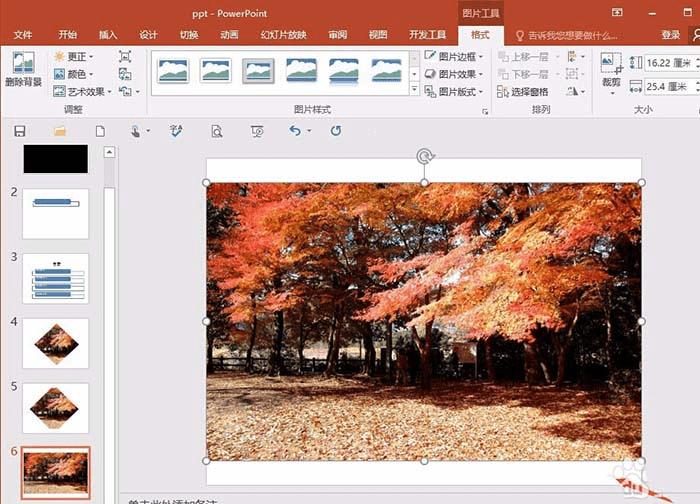Viewport: 700px width, 504px height.
Task: Expand the full picture styles gallery
Action: [x=414, y=89]
